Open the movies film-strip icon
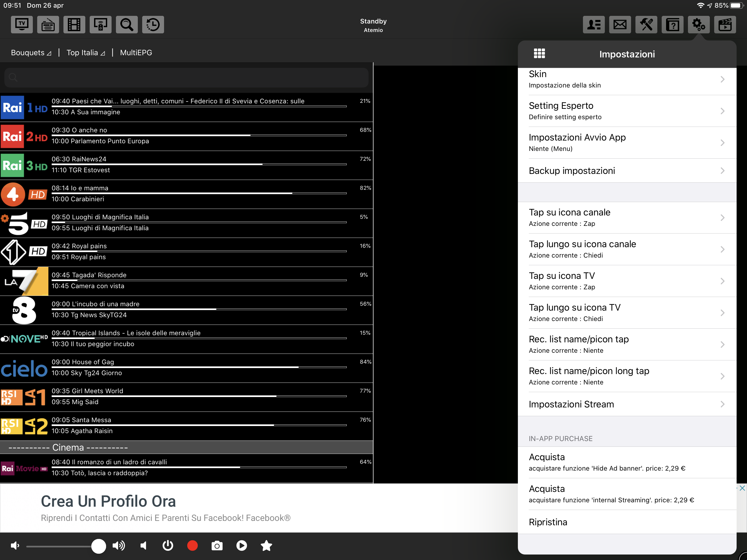Viewport: 747px width, 560px height. click(74, 24)
